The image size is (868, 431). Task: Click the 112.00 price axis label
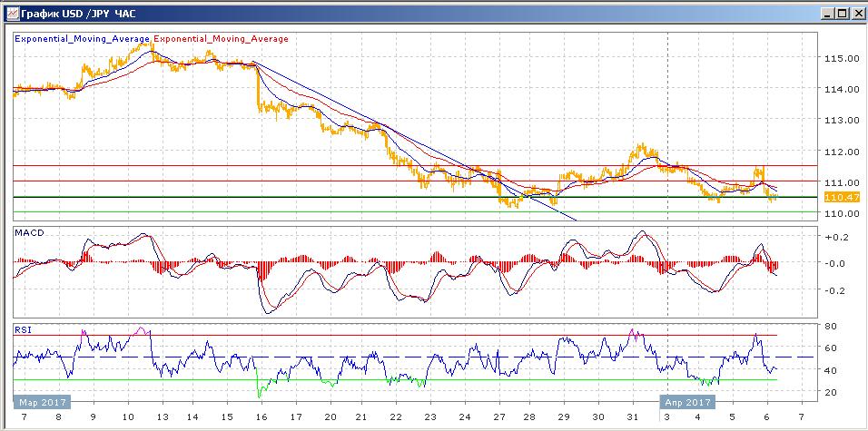pos(841,152)
